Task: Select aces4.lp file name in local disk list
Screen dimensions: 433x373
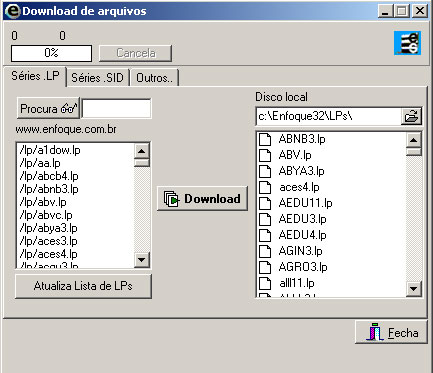Action: 299,187
